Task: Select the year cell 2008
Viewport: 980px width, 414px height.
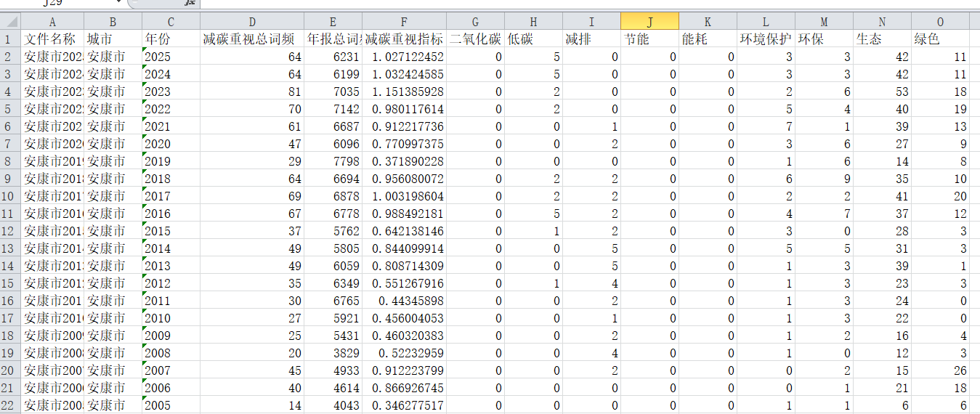Action: [171, 353]
